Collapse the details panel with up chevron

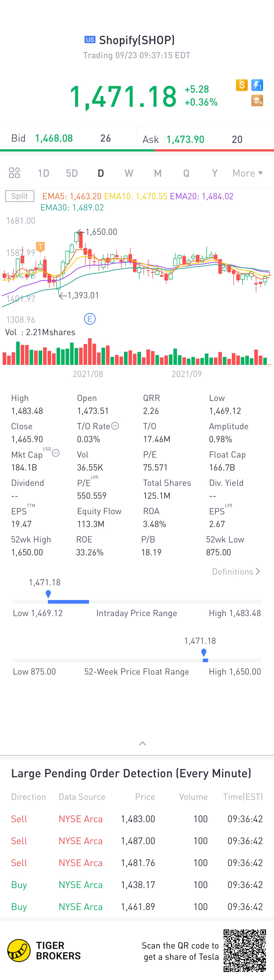(142, 743)
